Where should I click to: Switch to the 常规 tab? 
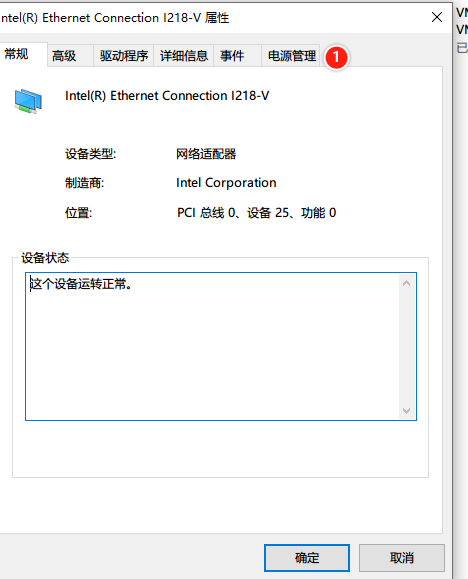pos(17,54)
